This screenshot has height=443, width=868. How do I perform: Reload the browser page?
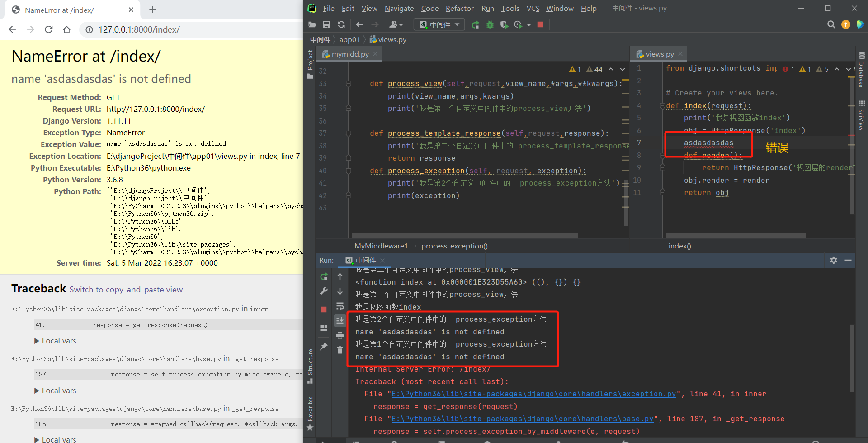(x=49, y=29)
